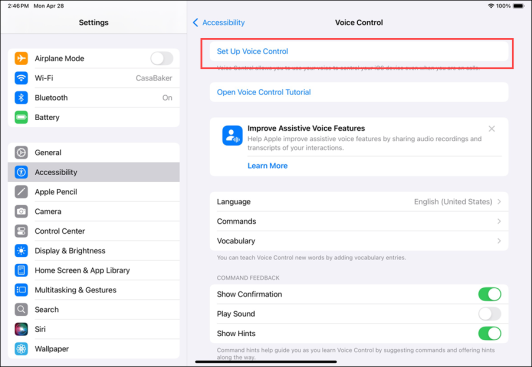
Task: Tap the Siri icon
Action: click(x=21, y=329)
